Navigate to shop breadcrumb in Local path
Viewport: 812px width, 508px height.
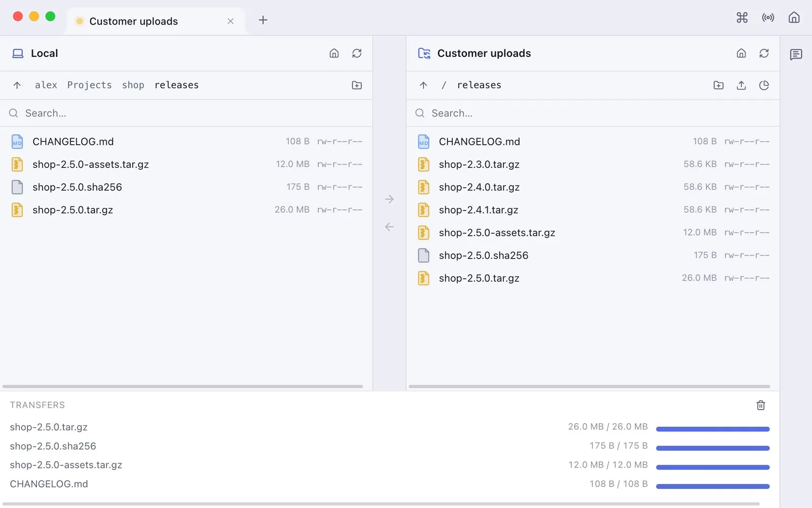pos(133,85)
